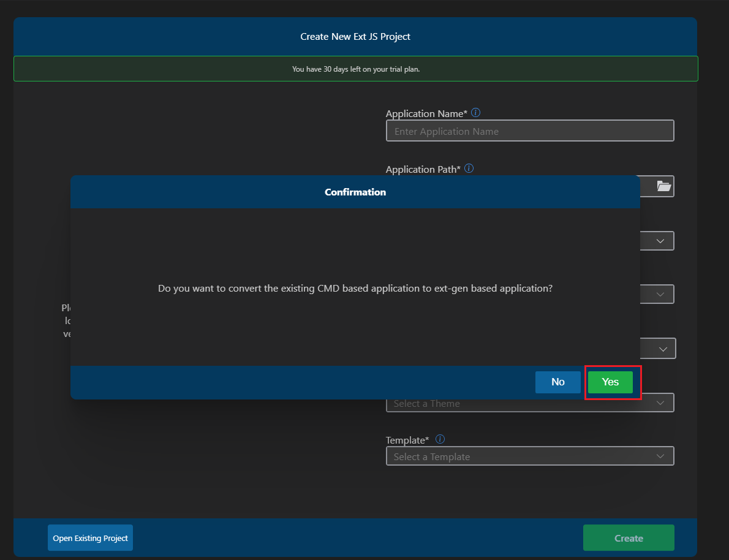Decline conversion with the No button
This screenshot has width=729, height=560.
tap(557, 382)
